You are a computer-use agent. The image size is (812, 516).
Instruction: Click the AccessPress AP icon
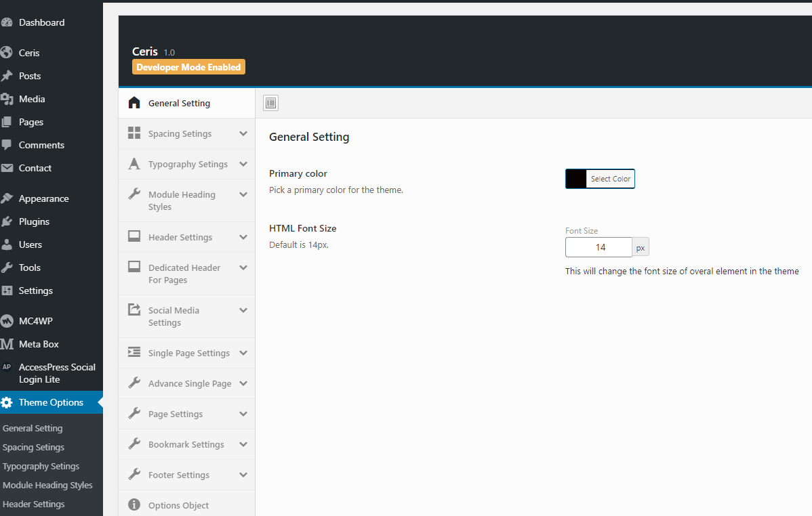pos(7,367)
